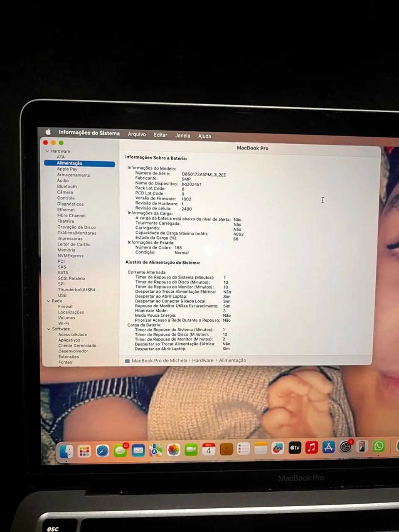Click Hardware in the path bar
The width and height of the screenshot is (399, 532).
[203, 360]
